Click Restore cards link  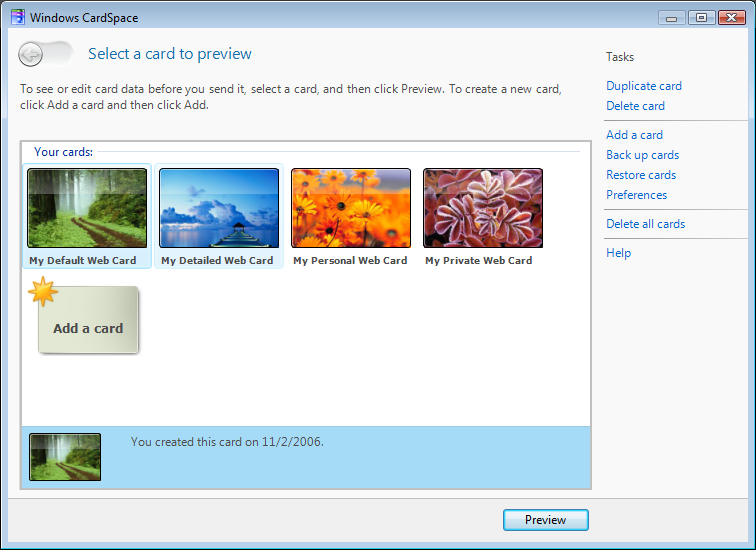click(641, 175)
